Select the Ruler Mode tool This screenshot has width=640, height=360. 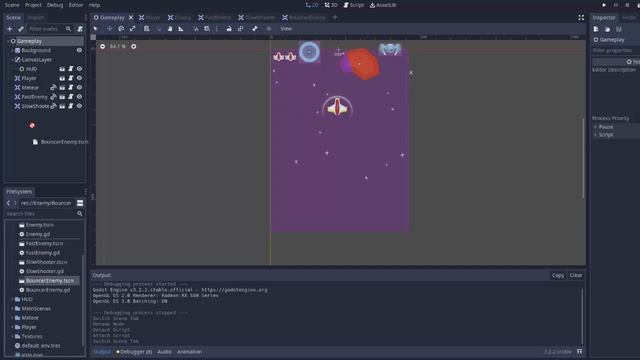pyautogui.click(x=181, y=29)
